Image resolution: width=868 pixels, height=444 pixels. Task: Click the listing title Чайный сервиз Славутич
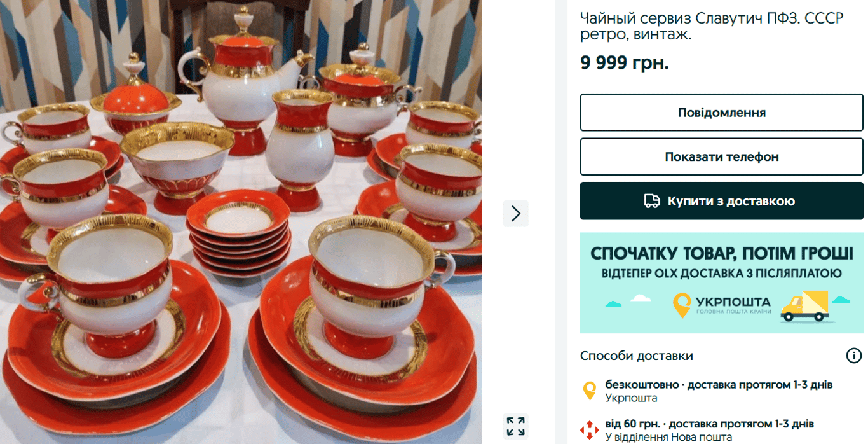(712, 27)
